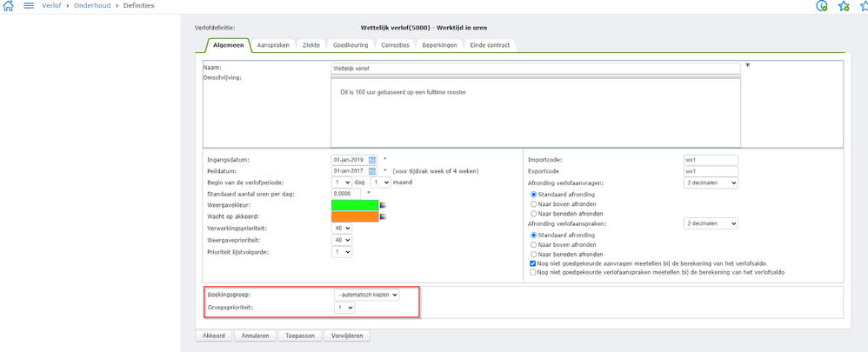Open the info icon at top right
The image size is (868, 352).
click(822, 6)
